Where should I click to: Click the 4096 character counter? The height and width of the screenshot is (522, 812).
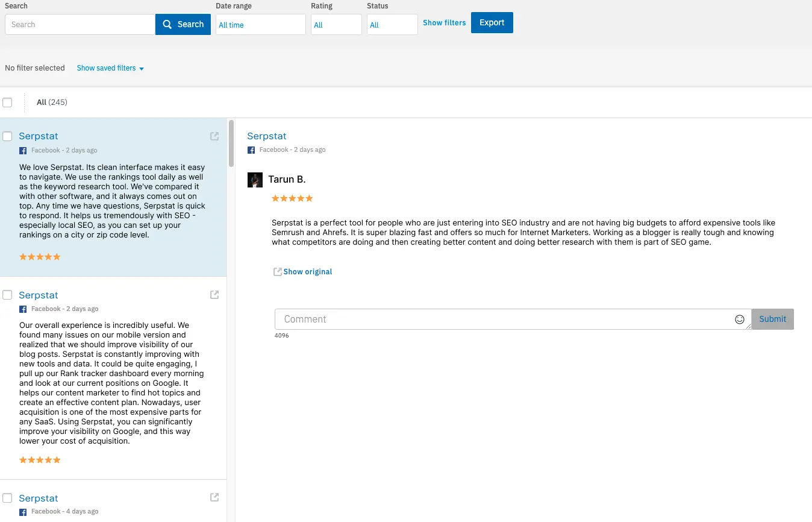pyautogui.click(x=281, y=336)
